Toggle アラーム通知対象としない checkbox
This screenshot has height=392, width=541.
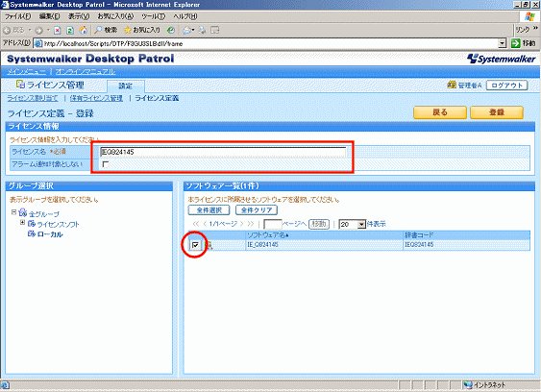pos(106,164)
